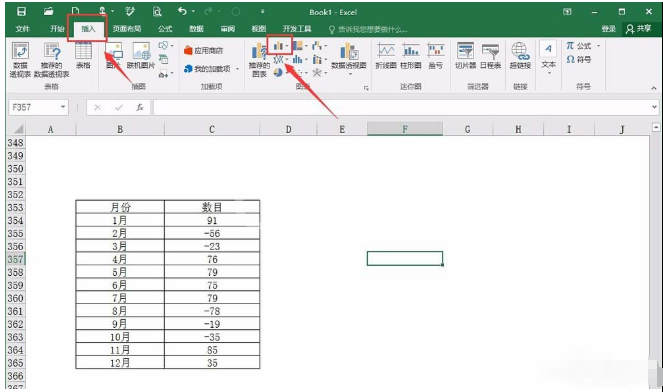Image resolution: width=663 pixels, height=392 pixels.
Task: Switch to the 页面布局 tab
Action: [x=127, y=29]
